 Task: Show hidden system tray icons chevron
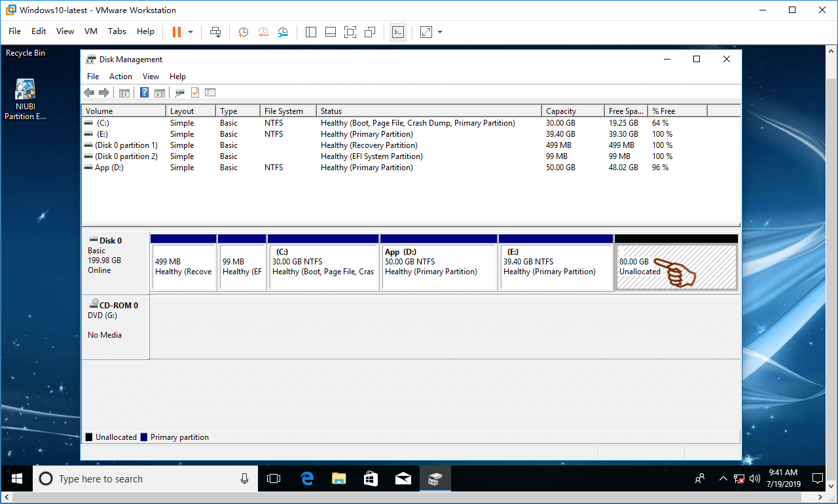coord(723,478)
